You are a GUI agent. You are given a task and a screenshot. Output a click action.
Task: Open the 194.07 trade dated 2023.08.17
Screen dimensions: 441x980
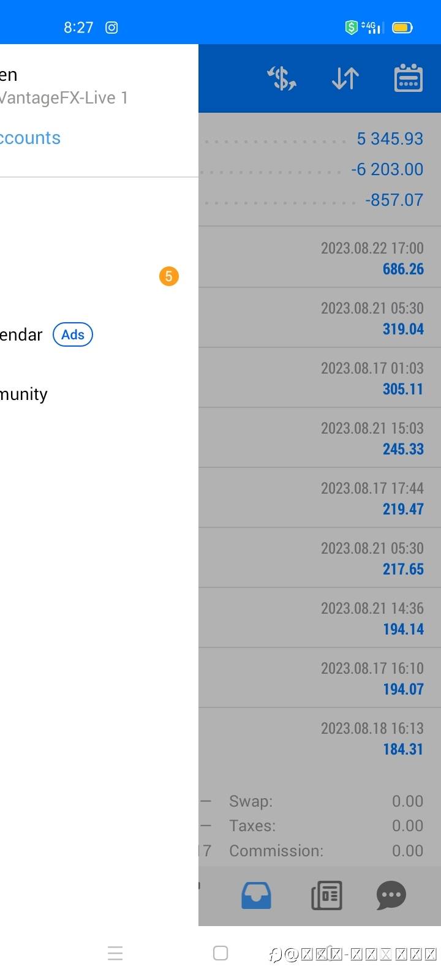point(320,678)
